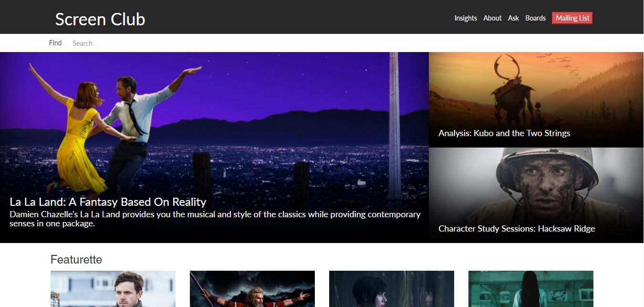Open Character Study Sessions: Hacksaw Ridge
Screen dimensions: 644x307
(x=517, y=229)
